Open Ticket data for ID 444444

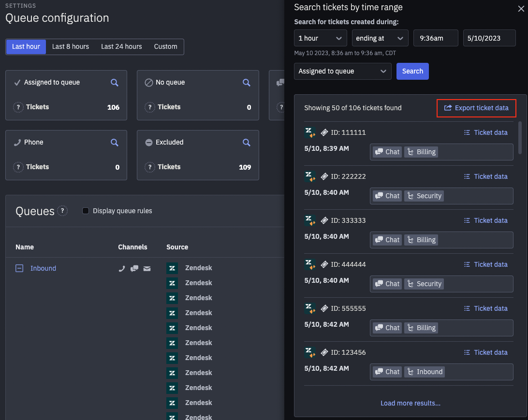[x=485, y=264]
